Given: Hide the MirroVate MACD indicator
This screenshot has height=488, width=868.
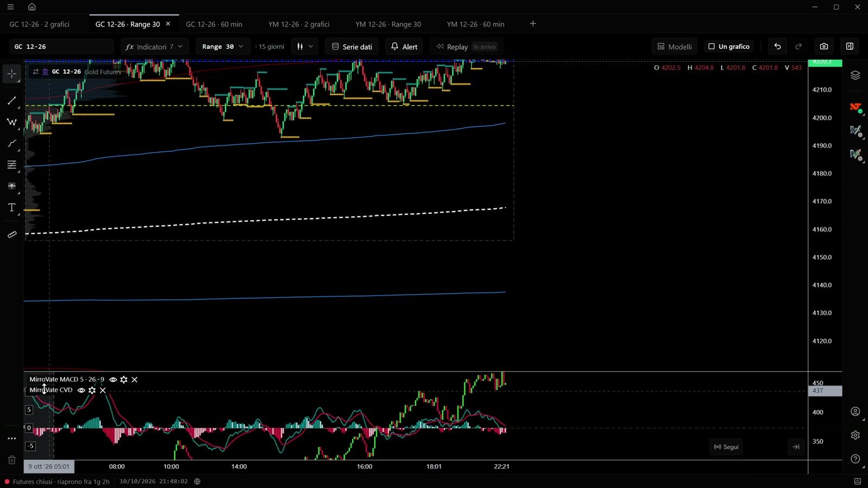Looking at the screenshot, I should click(113, 380).
